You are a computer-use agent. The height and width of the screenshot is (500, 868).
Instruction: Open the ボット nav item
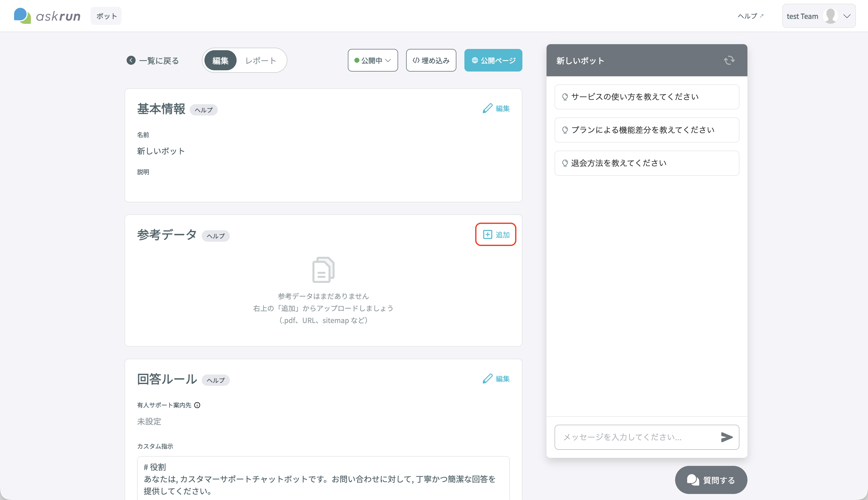tap(106, 16)
